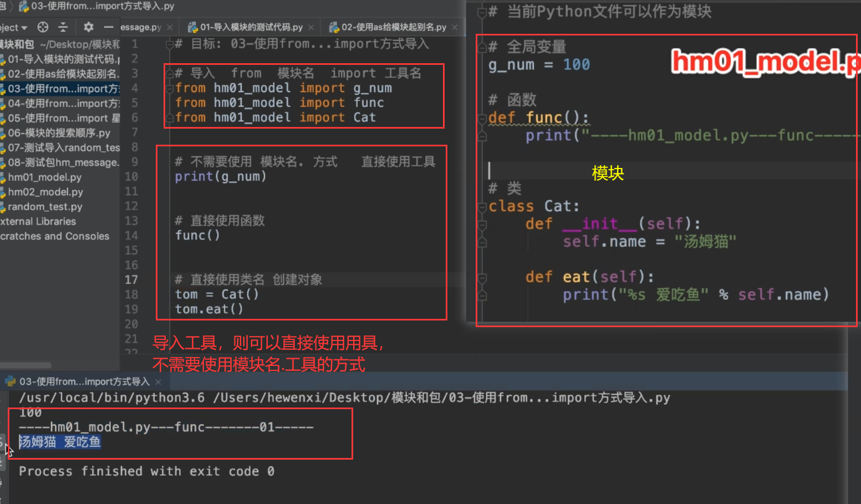Click console output line 100
Viewport: 861px width, 504px height.
tap(30, 413)
